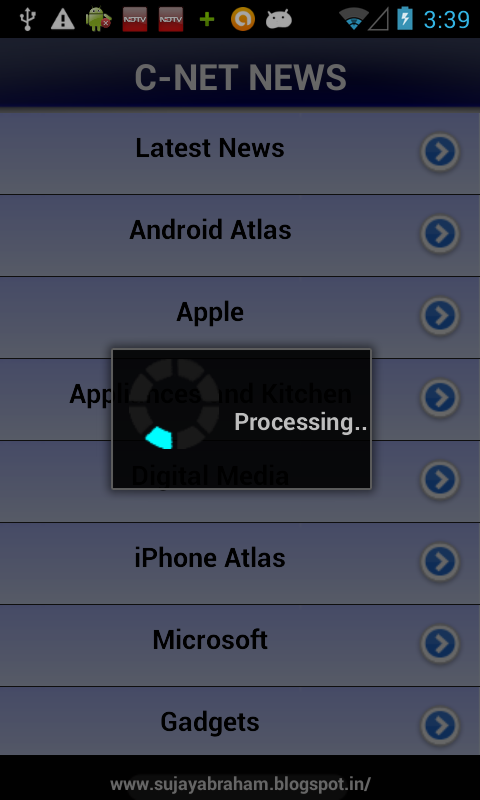Tap the spinning Processing progress indicator
The height and width of the screenshot is (800, 480).
tap(174, 404)
